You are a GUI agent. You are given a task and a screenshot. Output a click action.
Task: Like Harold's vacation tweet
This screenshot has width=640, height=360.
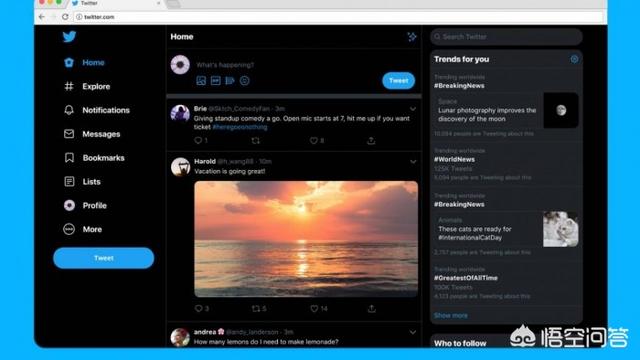[314, 309]
